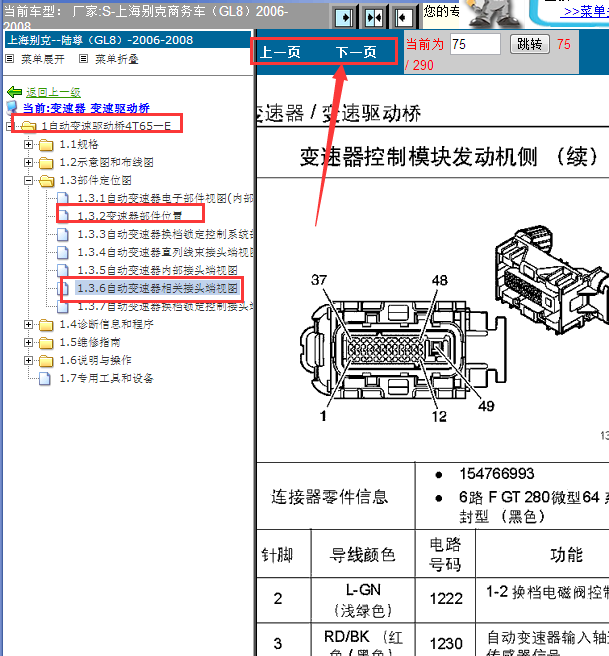Select 1.3.6自动变速器相关接头端视图 item
This screenshot has width=609, height=656.
click(158, 288)
